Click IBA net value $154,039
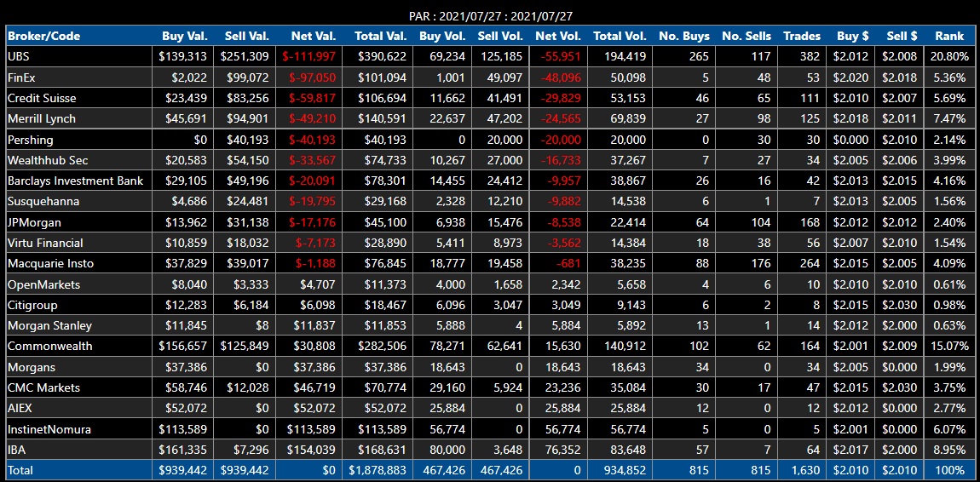The image size is (980, 482). [x=311, y=449]
